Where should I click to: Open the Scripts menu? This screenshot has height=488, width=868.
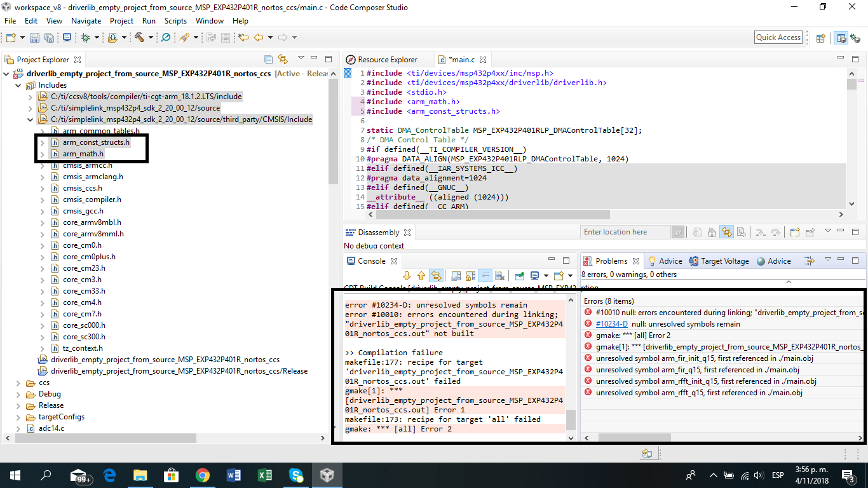pyautogui.click(x=175, y=21)
